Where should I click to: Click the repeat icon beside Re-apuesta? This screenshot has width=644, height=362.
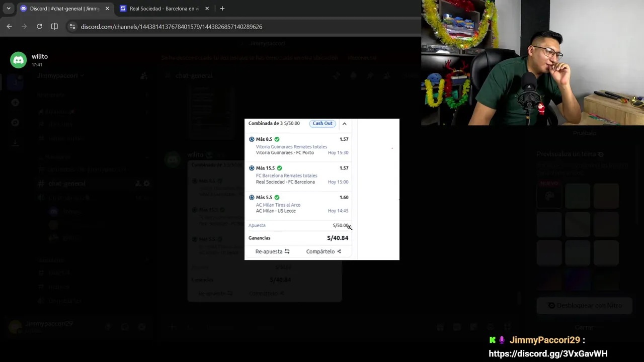[287, 251]
